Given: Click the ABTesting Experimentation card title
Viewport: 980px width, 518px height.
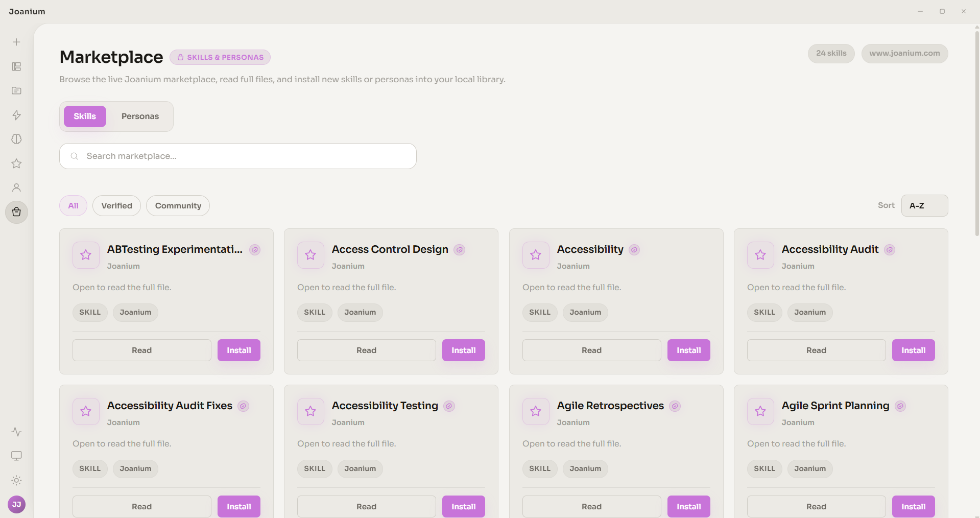Looking at the screenshot, I should point(175,249).
